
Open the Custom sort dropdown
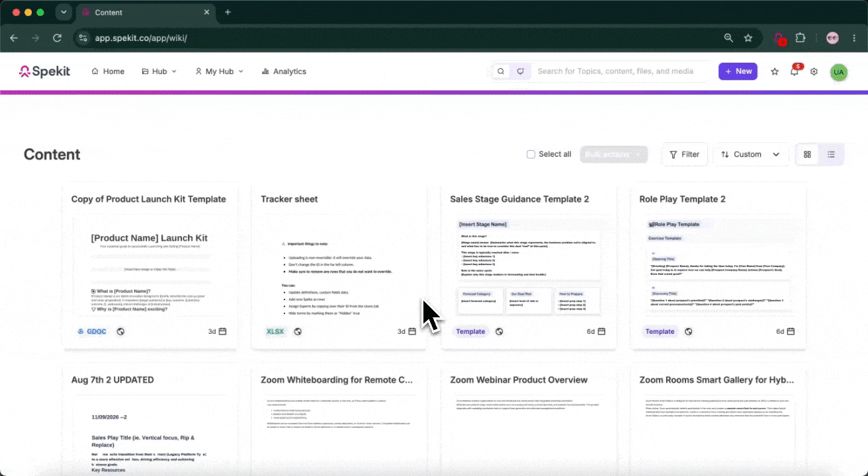[x=751, y=154]
